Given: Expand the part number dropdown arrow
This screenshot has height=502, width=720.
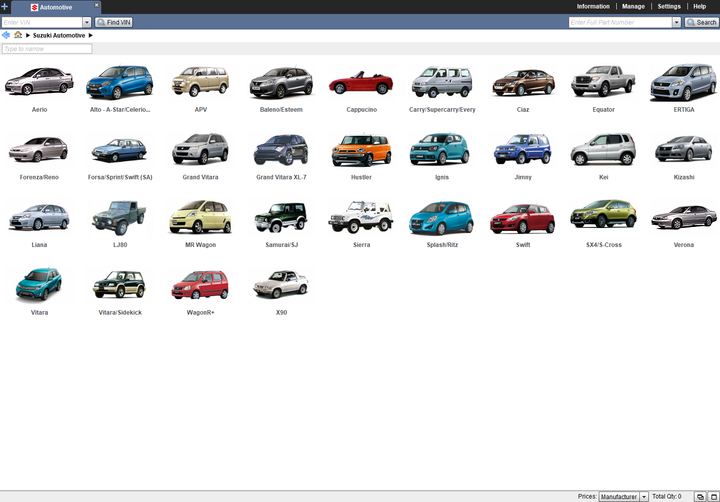Looking at the screenshot, I should tap(676, 22).
